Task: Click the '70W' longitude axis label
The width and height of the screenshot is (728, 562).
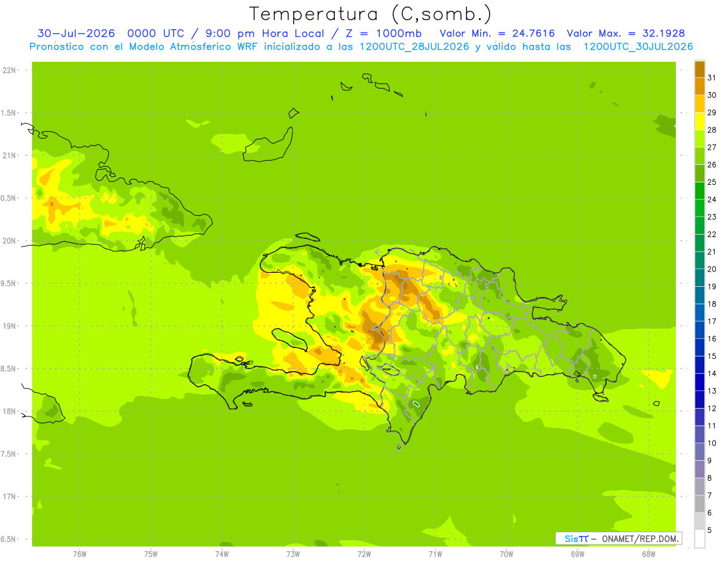Action: click(507, 554)
